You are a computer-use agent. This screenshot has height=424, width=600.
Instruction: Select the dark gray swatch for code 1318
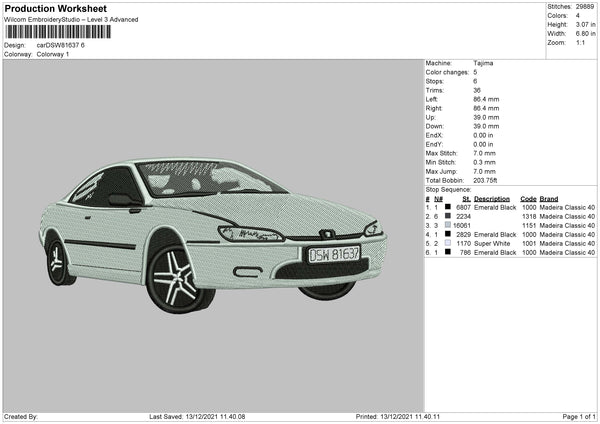447,216
